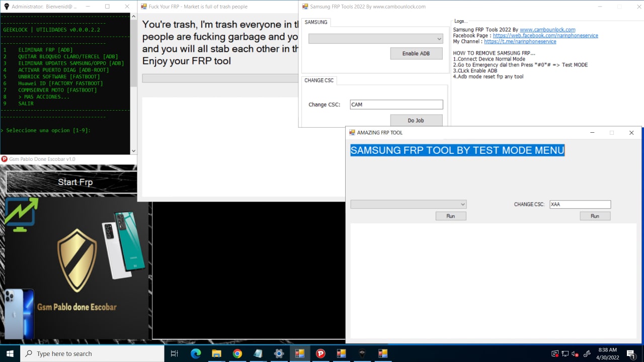The image size is (644, 362).
Task: Expand the device dropdown in AMAZING FRP TOOL
Action: 463,204
